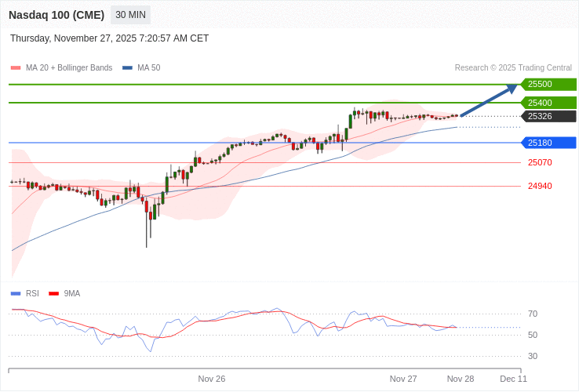This screenshot has width=579, height=392.
Task: Click the MA 20 + Bollinger Bands legend label
Action: [69, 68]
